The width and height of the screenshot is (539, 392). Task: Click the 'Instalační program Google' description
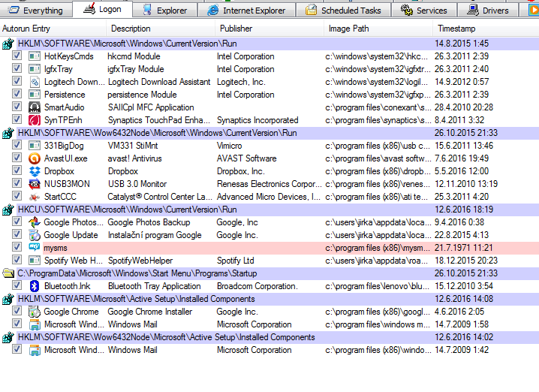[155, 235]
